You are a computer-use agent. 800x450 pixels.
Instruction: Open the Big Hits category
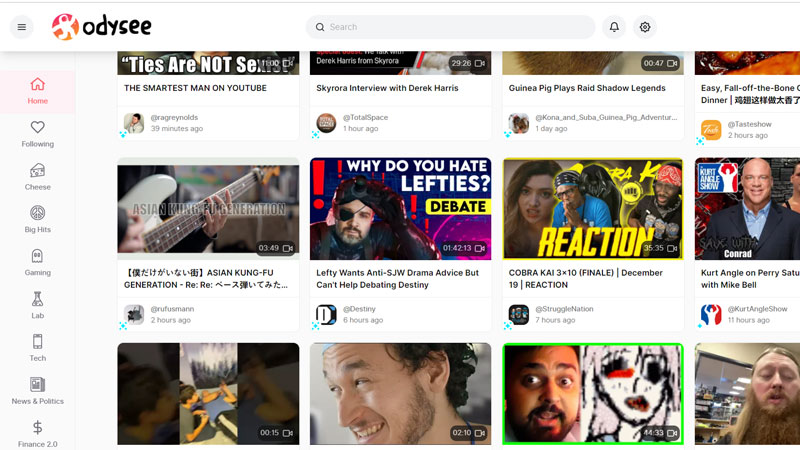pos(38,219)
